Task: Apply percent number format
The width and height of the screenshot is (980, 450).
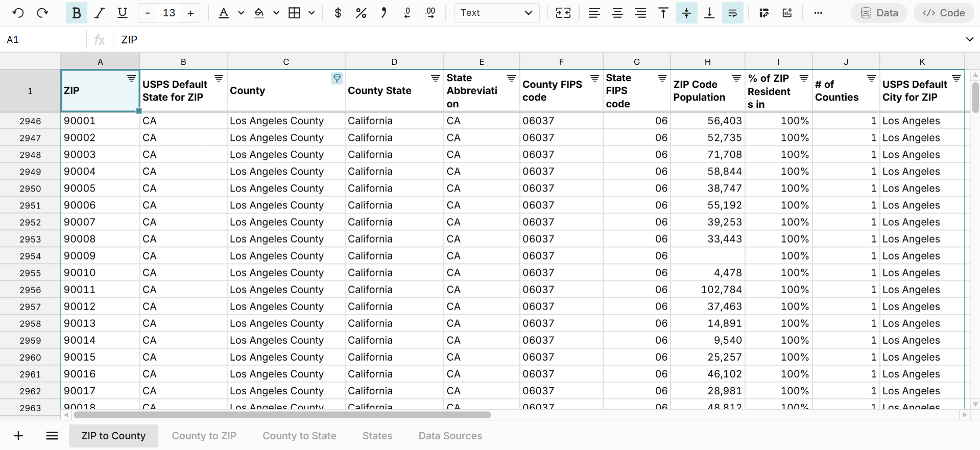Action: click(361, 13)
